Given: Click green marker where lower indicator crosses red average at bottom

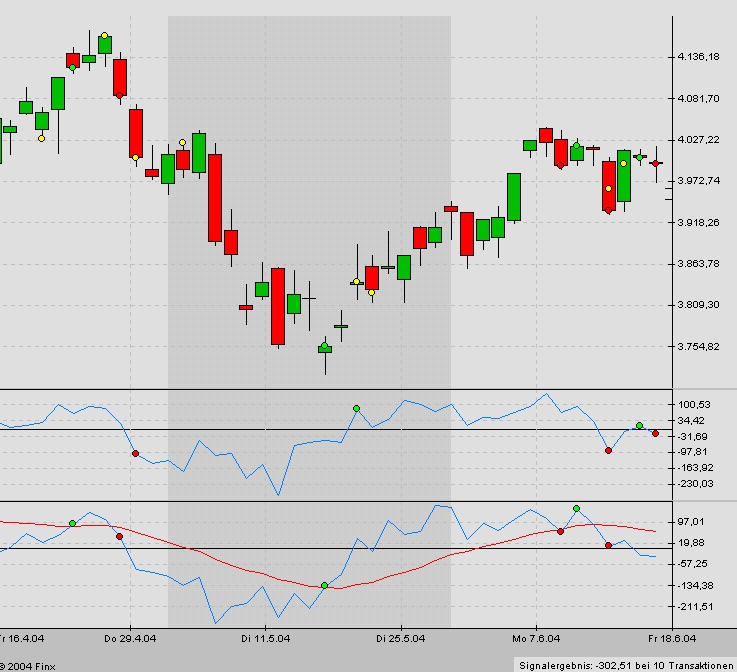Looking at the screenshot, I should click(324, 586).
